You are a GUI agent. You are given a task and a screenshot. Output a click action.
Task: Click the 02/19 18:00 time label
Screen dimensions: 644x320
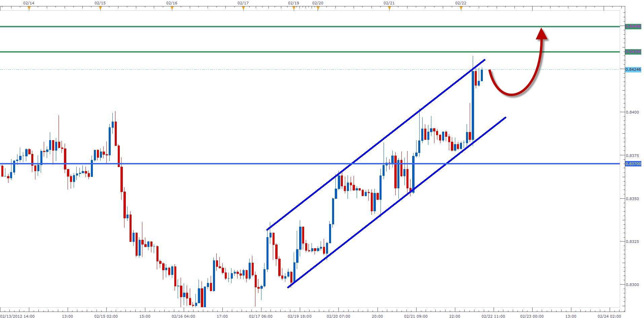coord(299,316)
